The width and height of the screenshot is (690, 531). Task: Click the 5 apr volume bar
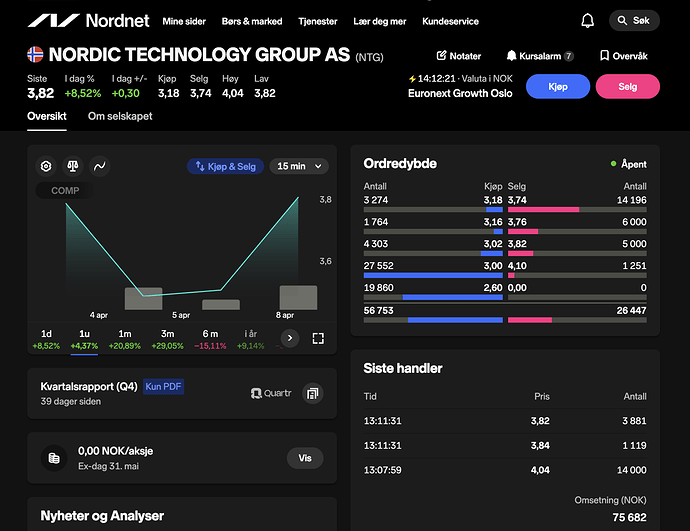click(221, 304)
